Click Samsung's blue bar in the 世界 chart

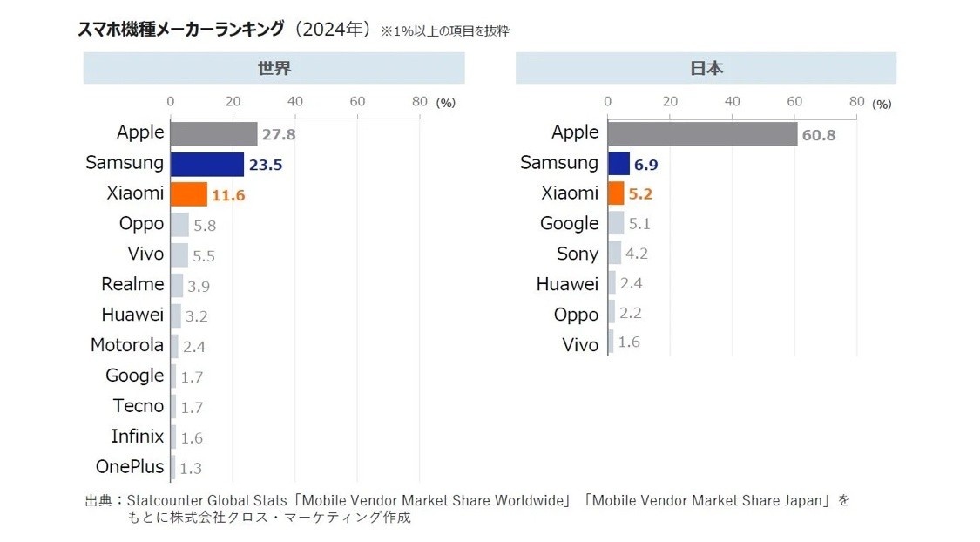click(206, 164)
